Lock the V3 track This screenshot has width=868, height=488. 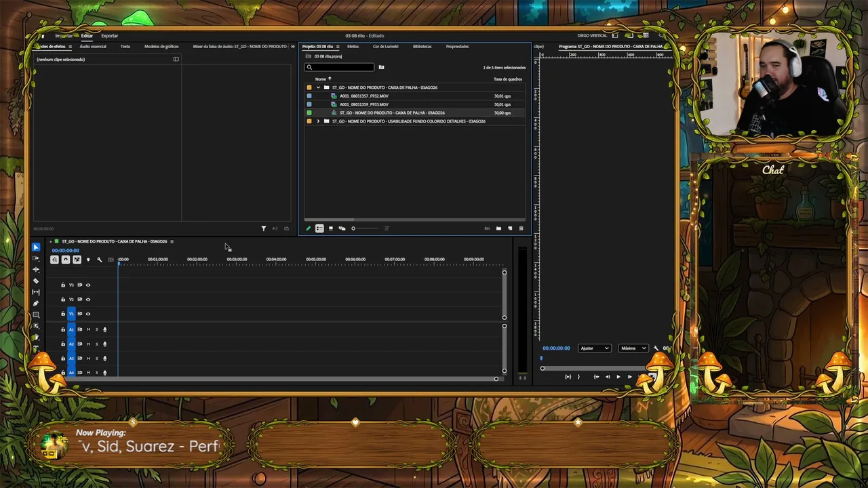(63, 285)
